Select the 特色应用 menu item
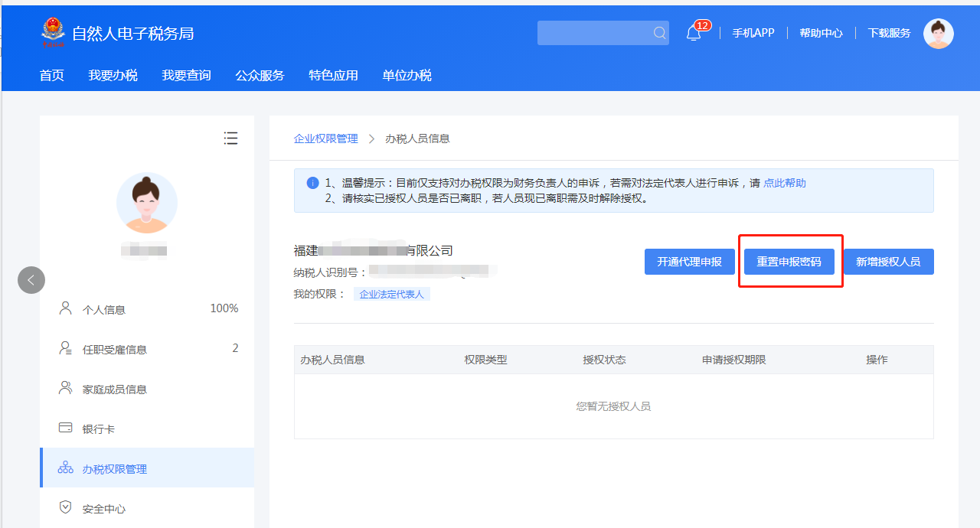980x528 pixels. (333, 75)
